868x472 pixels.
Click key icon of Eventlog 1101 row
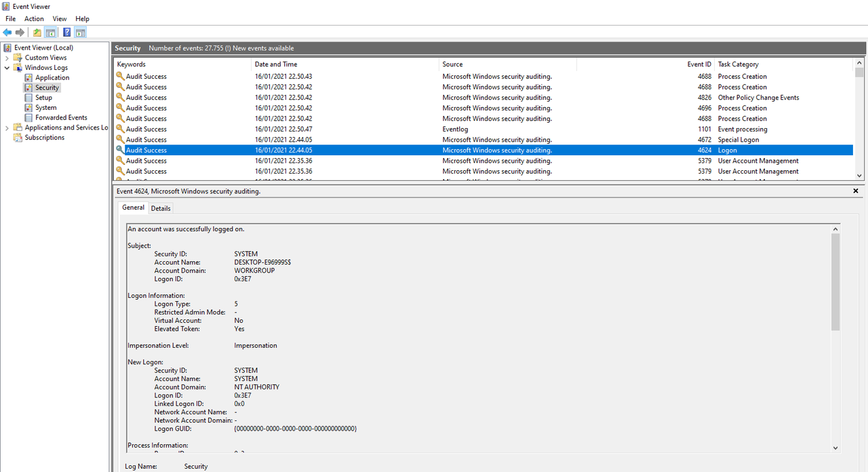coord(120,129)
